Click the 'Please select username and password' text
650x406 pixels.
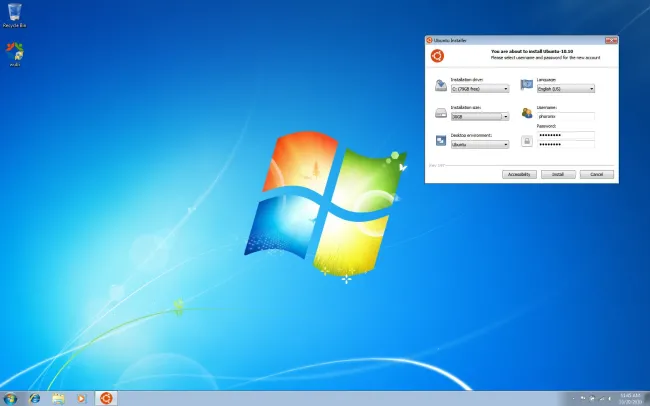point(545,58)
